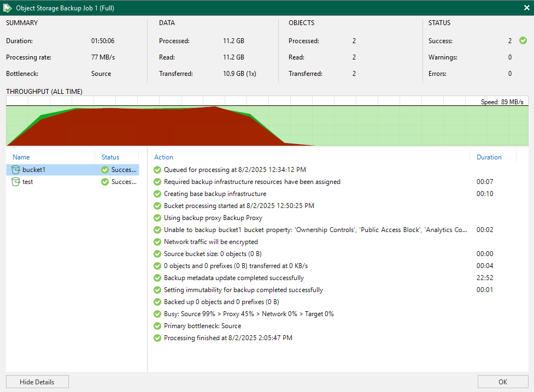Click the 'Busy: Source 99% > Proxy 45%' entry
This screenshot has height=392, width=534.
click(x=249, y=314)
